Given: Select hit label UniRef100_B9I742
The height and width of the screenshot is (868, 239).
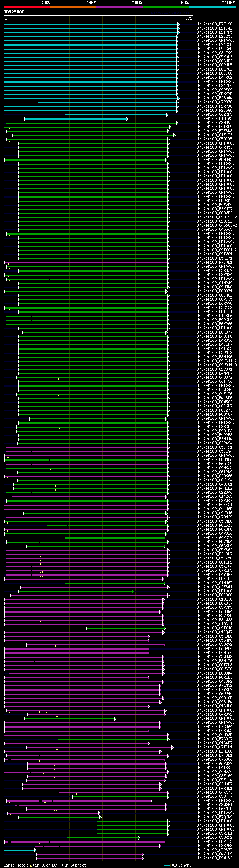Looking at the screenshot, I should coord(214,28).
